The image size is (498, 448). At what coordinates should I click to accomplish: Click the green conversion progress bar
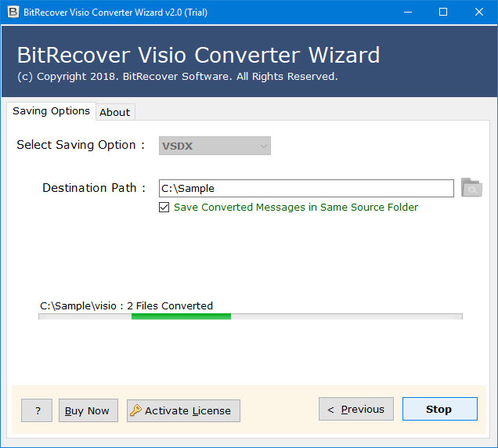181,316
